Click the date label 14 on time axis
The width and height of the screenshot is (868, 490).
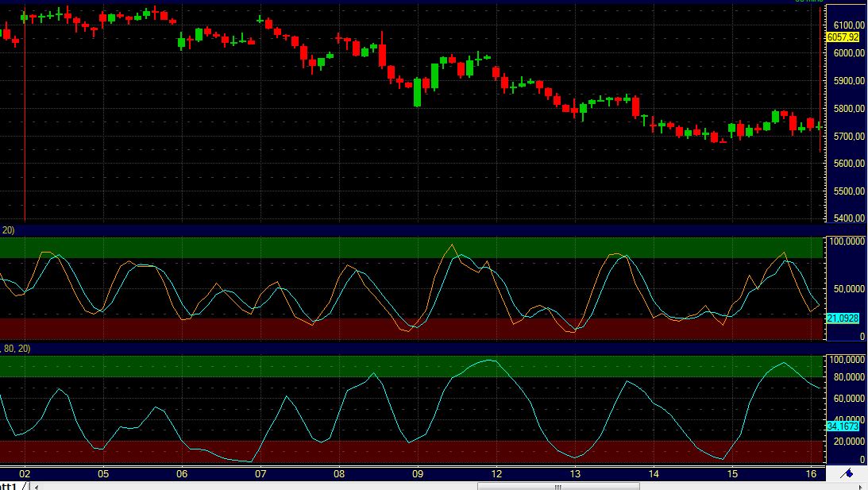(654, 474)
